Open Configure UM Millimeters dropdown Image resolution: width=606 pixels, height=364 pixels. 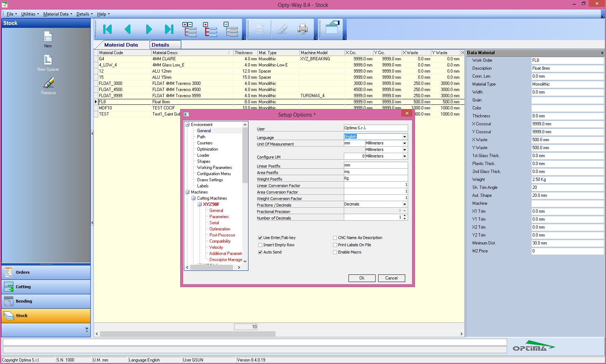404,156
